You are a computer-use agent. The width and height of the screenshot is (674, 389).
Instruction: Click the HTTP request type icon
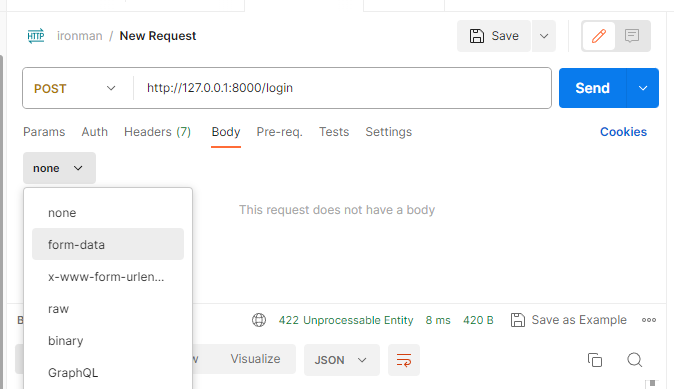pos(36,36)
